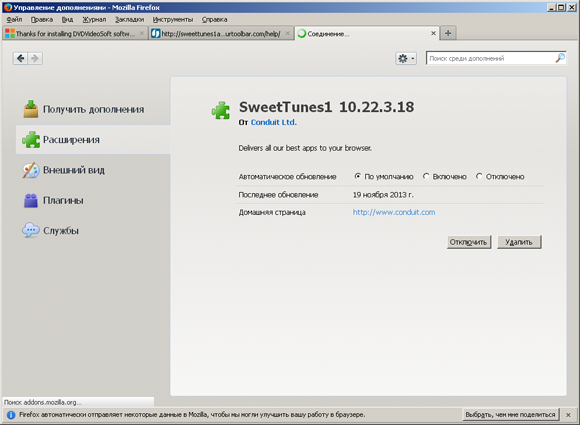This screenshot has width=580, height=425.
Task: Select the 'Включено' auto-update radio button
Action: pos(426,176)
